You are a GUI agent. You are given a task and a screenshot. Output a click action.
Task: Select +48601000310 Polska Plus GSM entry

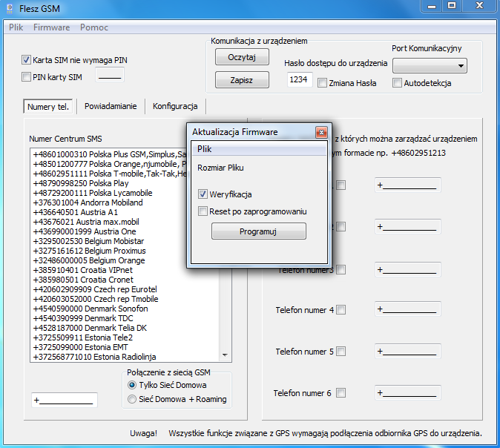pos(110,154)
